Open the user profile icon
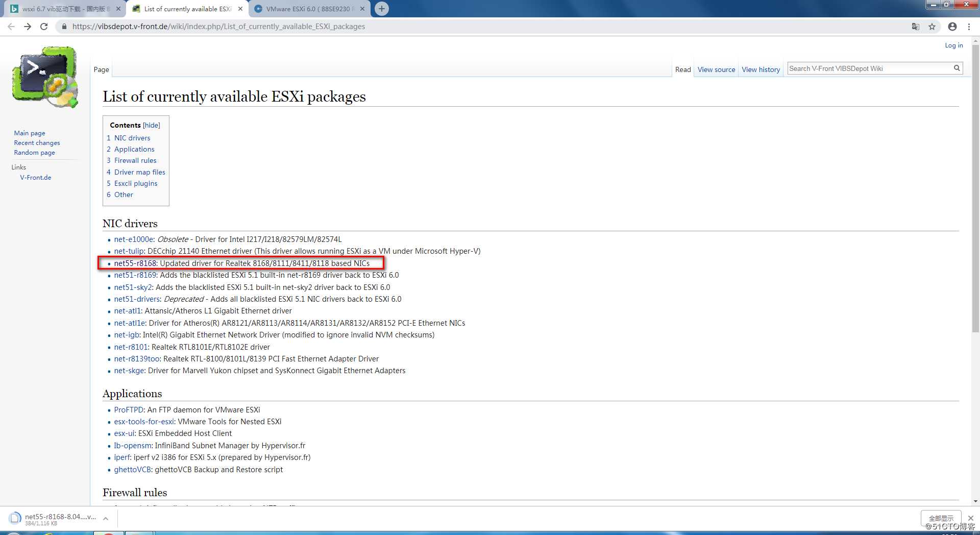This screenshot has height=535, width=980. 952,27
